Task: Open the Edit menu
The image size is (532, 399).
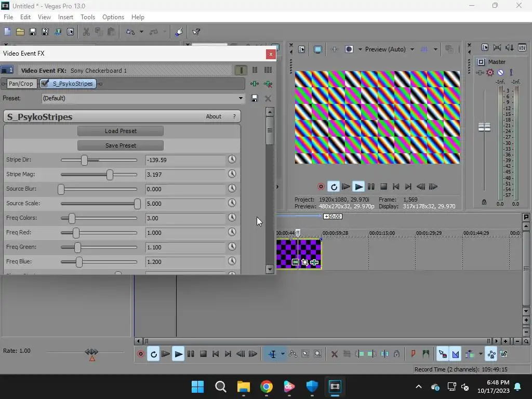Action: click(25, 17)
